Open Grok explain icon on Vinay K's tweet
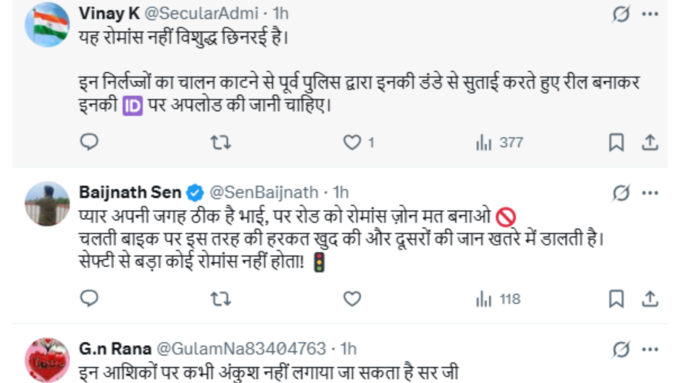The height and width of the screenshot is (383, 680). click(x=621, y=14)
